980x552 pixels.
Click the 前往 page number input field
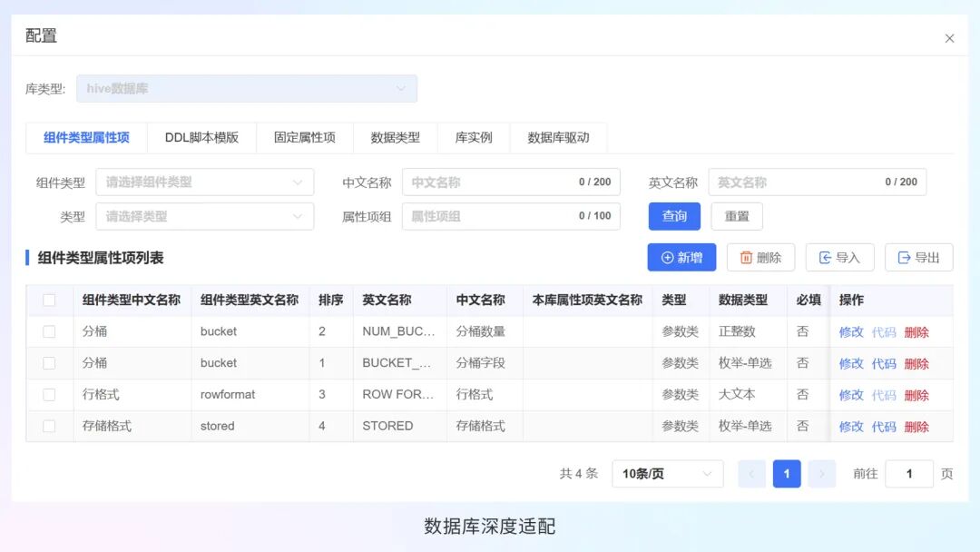click(x=909, y=473)
